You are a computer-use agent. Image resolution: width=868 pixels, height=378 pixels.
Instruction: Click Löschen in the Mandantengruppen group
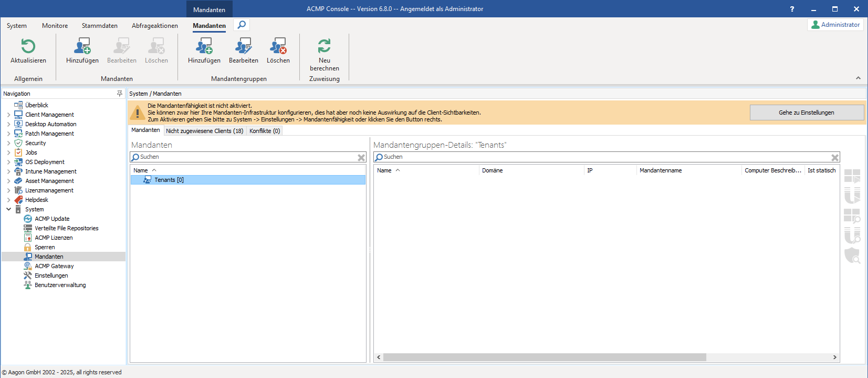click(278, 47)
